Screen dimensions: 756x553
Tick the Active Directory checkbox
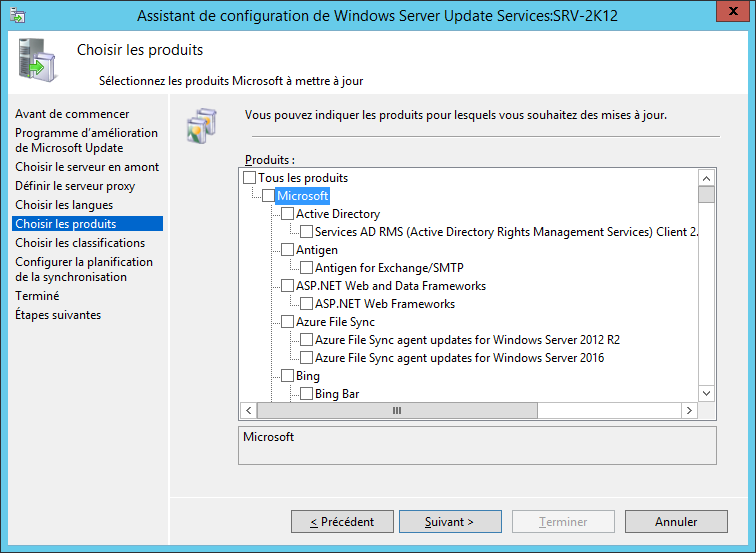pos(287,214)
